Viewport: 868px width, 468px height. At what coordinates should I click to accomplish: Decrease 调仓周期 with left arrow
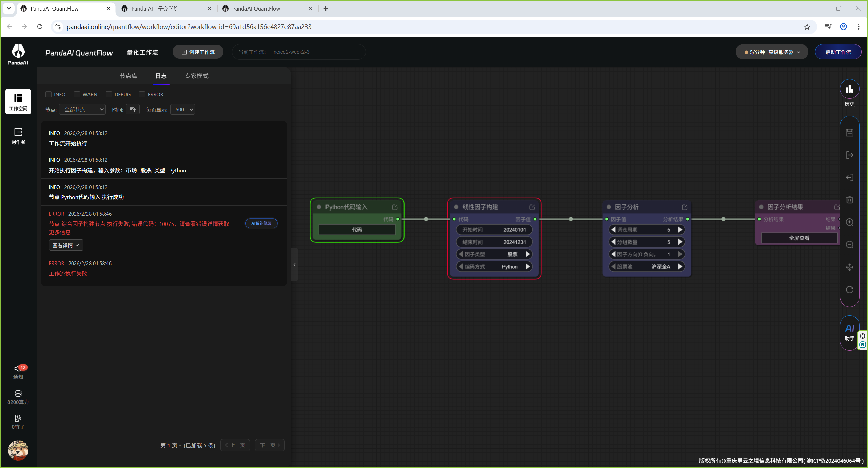tap(613, 230)
